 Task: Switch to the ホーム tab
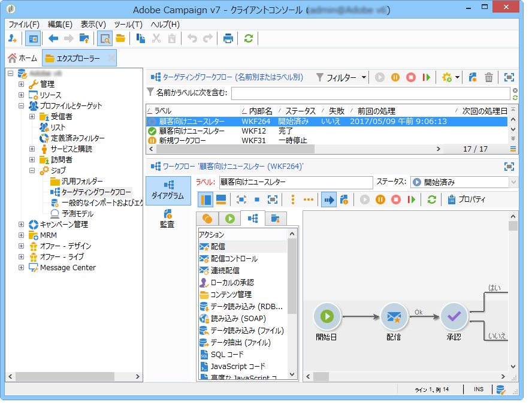(x=23, y=59)
